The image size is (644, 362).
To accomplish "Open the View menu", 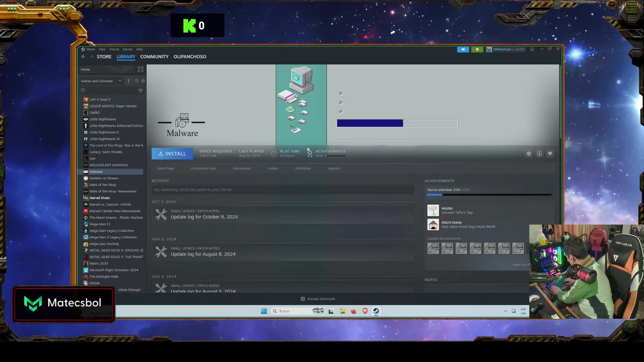I will pyautogui.click(x=102, y=49).
